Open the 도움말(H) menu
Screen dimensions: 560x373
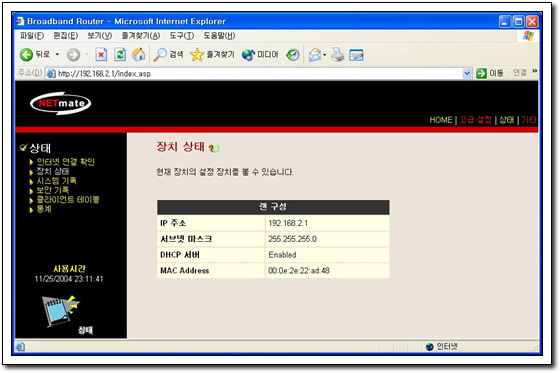click(x=219, y=35)
